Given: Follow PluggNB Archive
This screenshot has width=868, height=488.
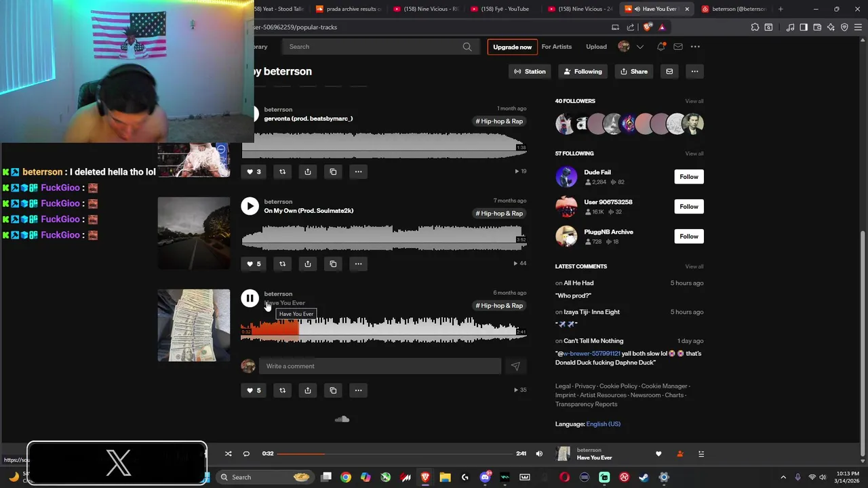Looking at the screenshot, I should pyautogui.click(x=688, y=237).
